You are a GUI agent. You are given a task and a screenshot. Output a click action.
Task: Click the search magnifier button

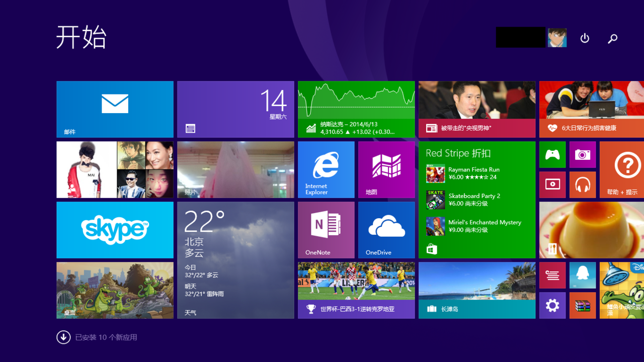[612, 38]
